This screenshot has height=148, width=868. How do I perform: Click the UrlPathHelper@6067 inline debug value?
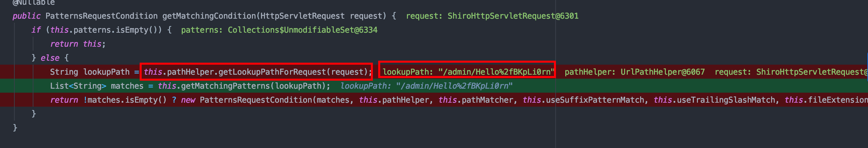(x=663, y=72)
